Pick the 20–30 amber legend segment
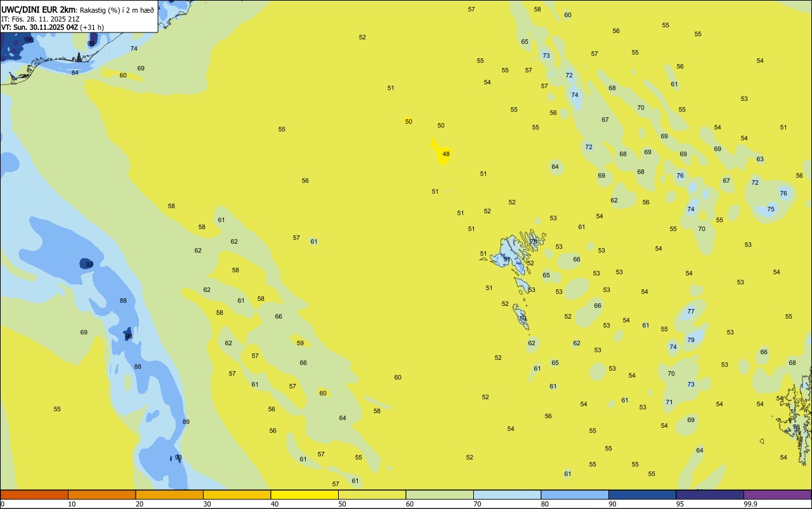The height and width of the screenshot is (509, 812). click(x=169, y=494)
